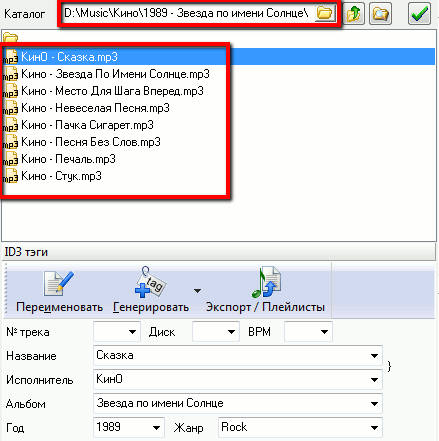Open the parent folder icon above the file list
Screen dimensions: 439x441
[10, 37]
